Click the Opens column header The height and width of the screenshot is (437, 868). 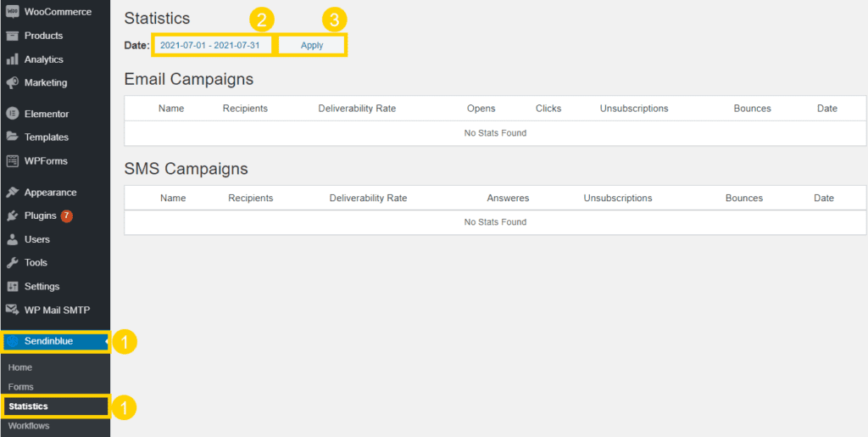481,109
